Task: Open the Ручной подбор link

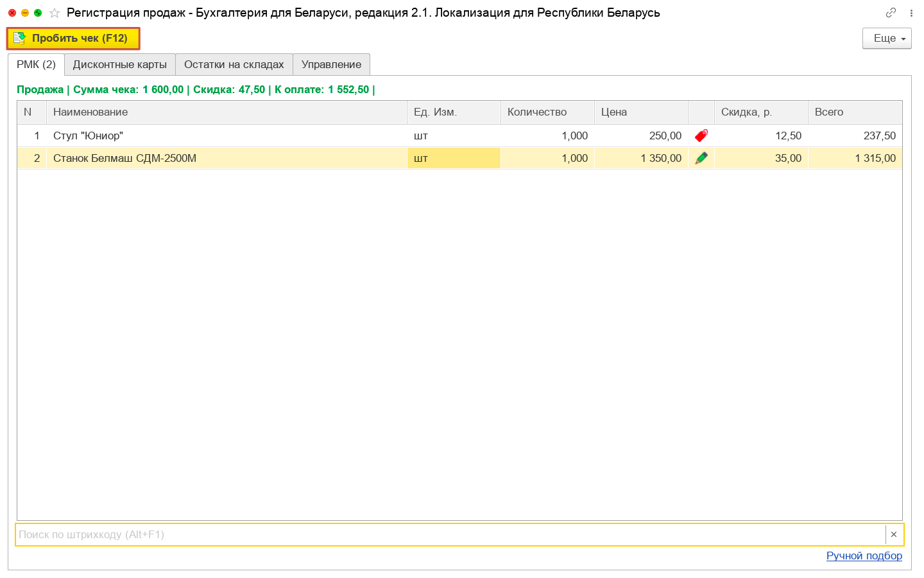Action: [x=864, y=556]
